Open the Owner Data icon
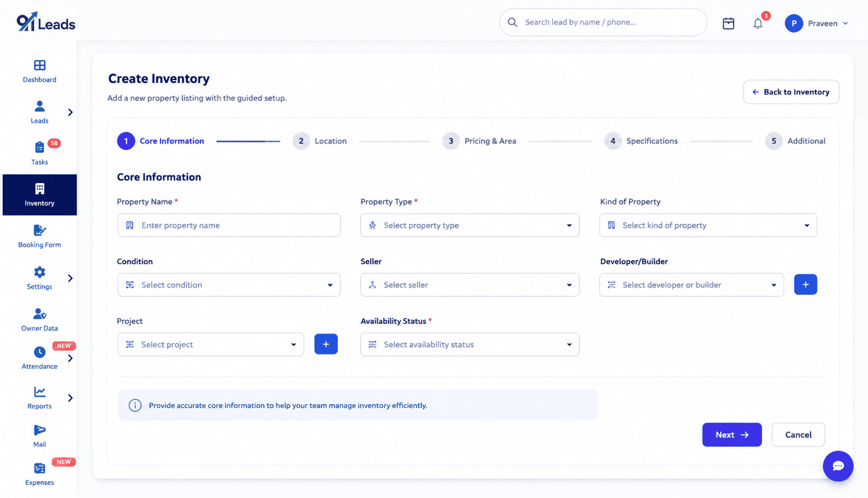 click(x=39, y=313)
